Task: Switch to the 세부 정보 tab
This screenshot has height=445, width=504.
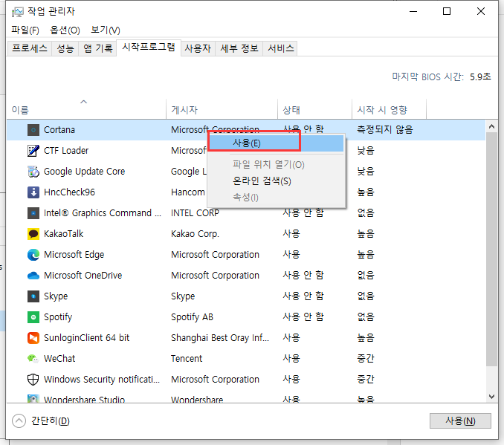Action: (x=239, y=48)
